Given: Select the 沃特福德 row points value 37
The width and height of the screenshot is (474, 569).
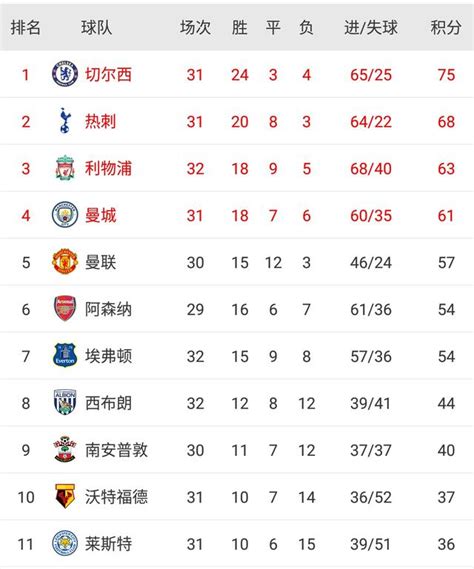Looking at the screenshot, I should [x=446, y=497].
